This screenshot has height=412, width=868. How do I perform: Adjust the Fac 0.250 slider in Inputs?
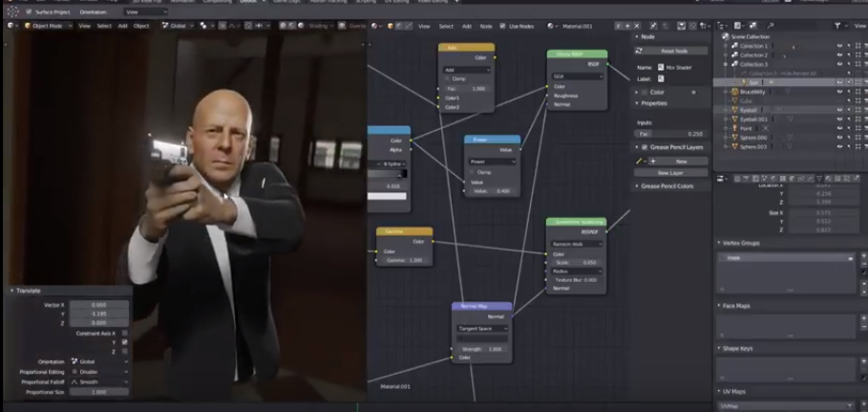point(671,134)
